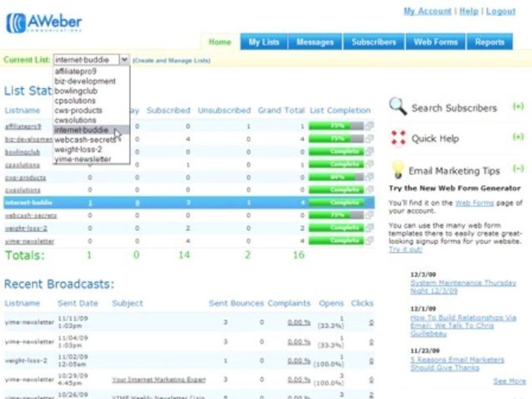This screenshot has height=399, width=532.
Task: Click the copy icon in bowlingclub row
Action: tap(370, 151)
